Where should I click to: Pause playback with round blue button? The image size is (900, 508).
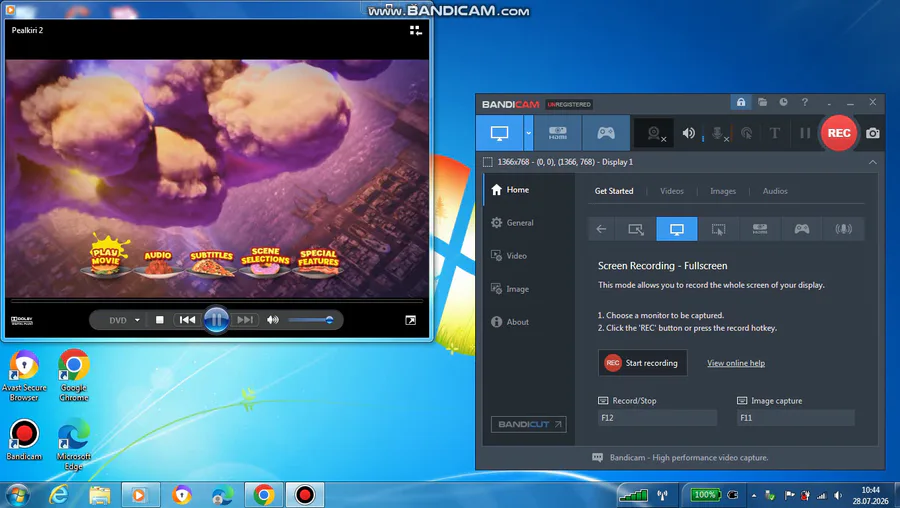coord(216,320)
